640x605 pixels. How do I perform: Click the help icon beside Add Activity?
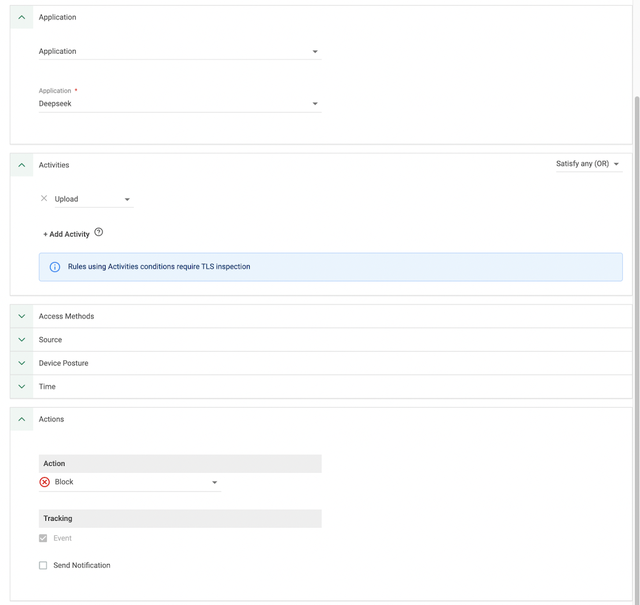tap(98, 232)
